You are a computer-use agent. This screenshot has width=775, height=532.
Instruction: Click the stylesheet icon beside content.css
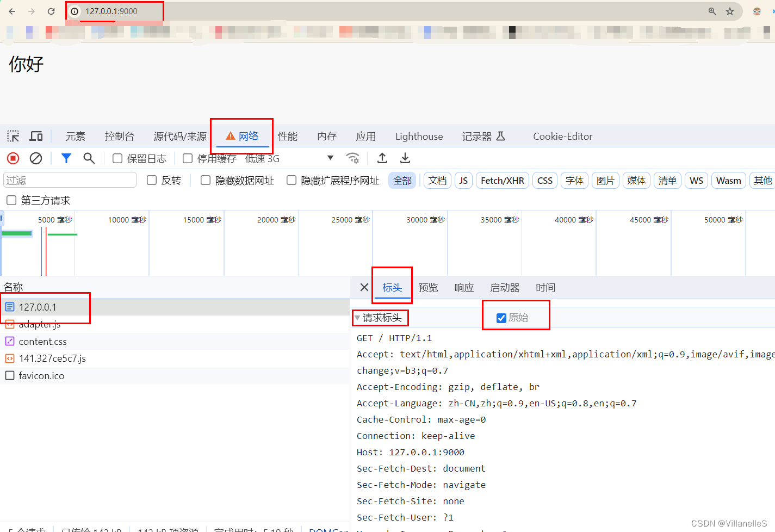(x=10, y=341)
